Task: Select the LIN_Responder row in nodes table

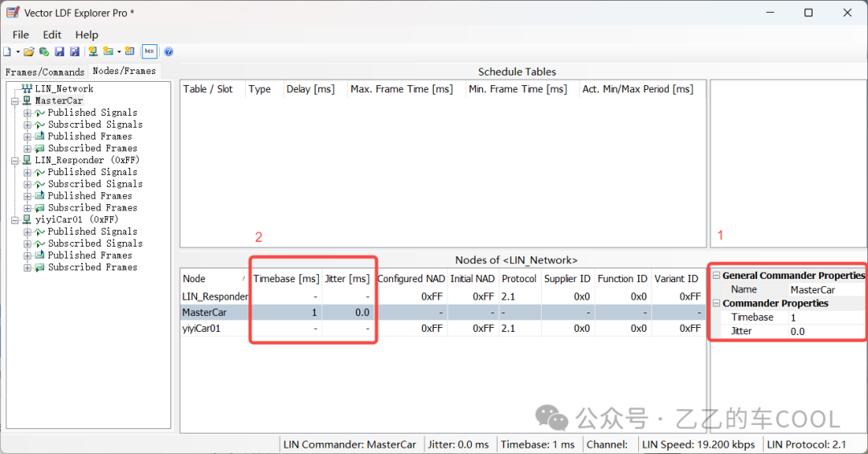Action: (x=443, y=297)
